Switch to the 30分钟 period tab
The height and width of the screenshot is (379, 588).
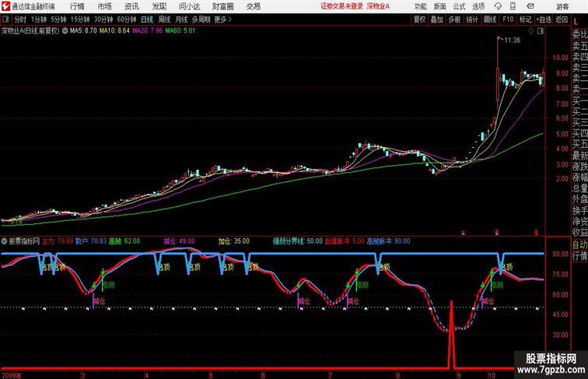click(x=103, y=19)
